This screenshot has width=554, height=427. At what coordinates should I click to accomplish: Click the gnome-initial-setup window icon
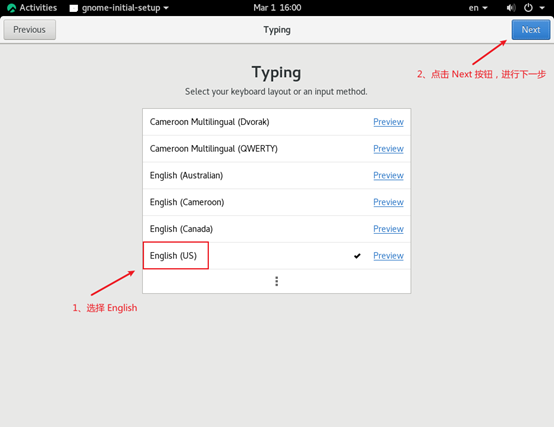(73, 8)
